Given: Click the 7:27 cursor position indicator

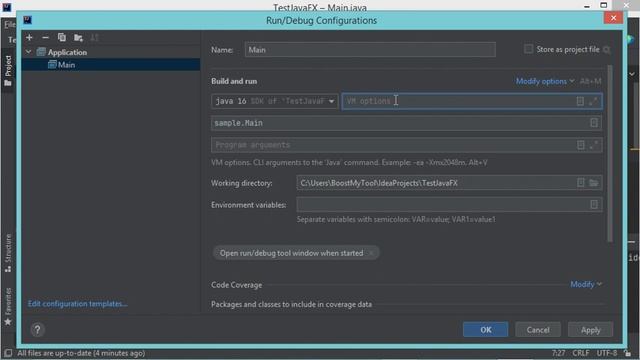Looking at the screenshot, I should (x=558, y=353).
